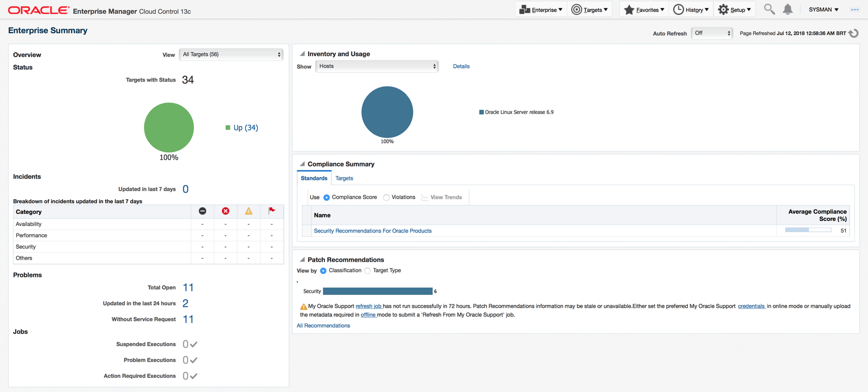Click the page refresh icon
This screenshot has height=392, width=868.
click(x=853, y=34)
